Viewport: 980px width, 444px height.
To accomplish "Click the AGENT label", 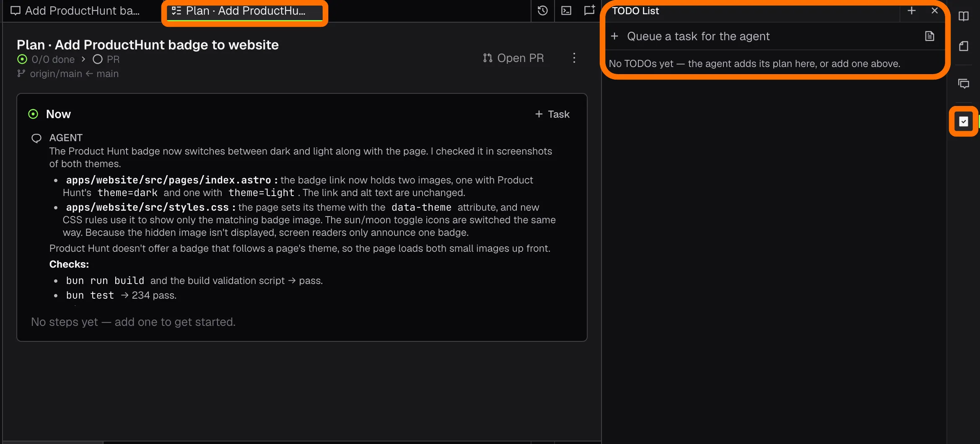I will [66, 138].
